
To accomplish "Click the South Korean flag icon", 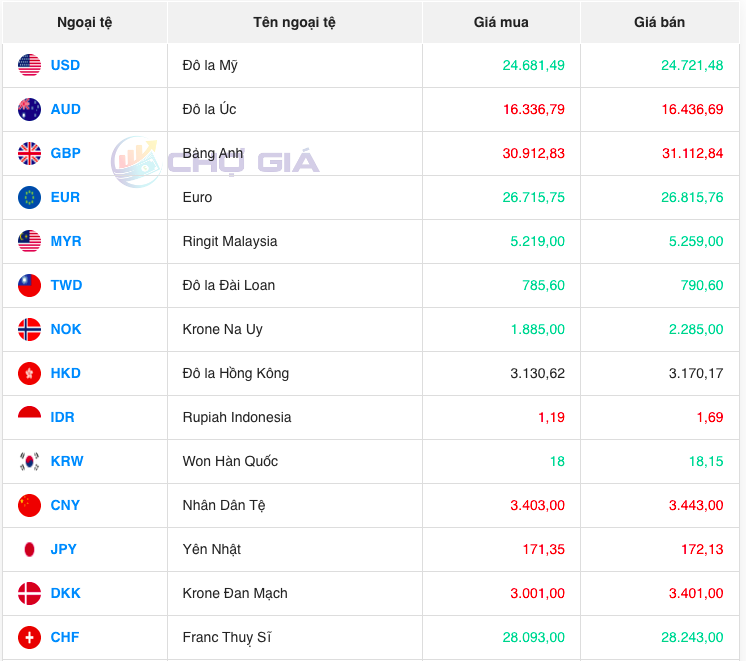I will click(x=29, y=462).
